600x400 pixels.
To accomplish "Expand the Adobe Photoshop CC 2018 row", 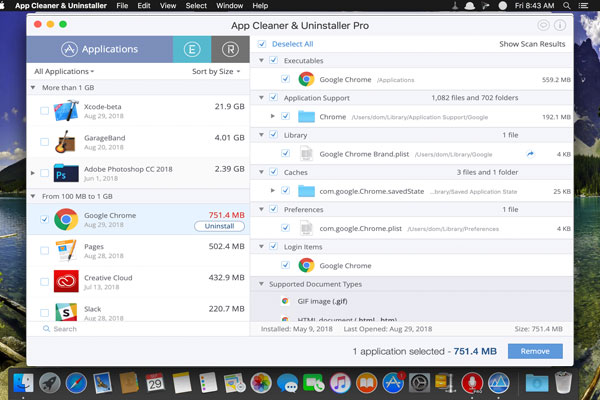I will pyautogui.click(x=33, y=173).
